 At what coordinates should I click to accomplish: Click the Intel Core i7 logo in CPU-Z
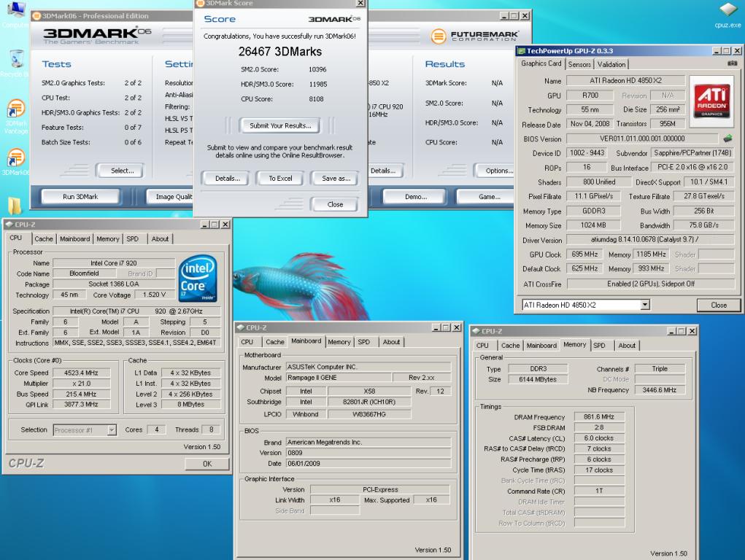(198, 279)
